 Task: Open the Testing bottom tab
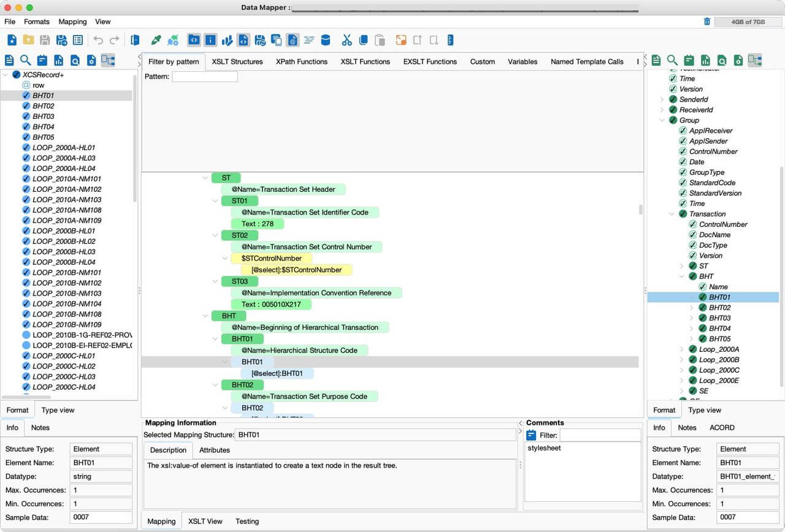247,521
